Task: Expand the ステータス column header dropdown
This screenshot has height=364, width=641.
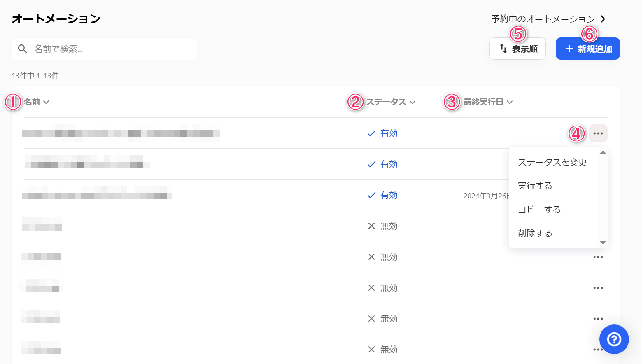Action: (413, 102)
